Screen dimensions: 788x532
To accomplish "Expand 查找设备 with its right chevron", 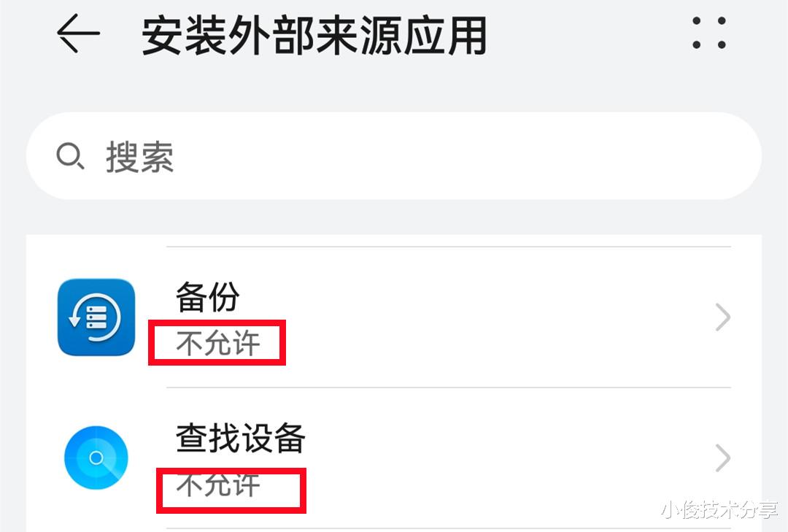I will 722,458.
